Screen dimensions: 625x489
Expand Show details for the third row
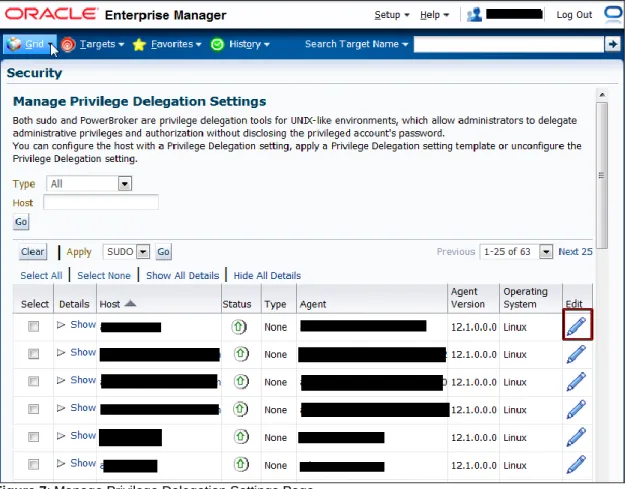coord(76,380)
